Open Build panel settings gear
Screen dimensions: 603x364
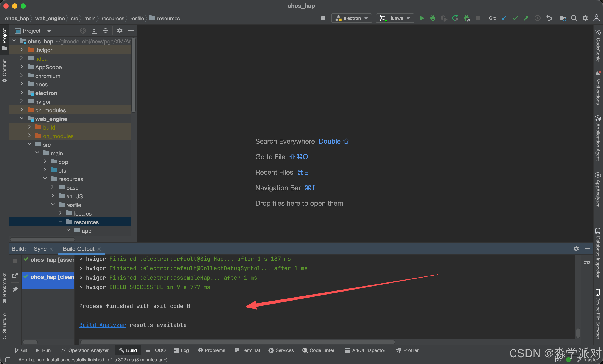[x=576, y=249]
